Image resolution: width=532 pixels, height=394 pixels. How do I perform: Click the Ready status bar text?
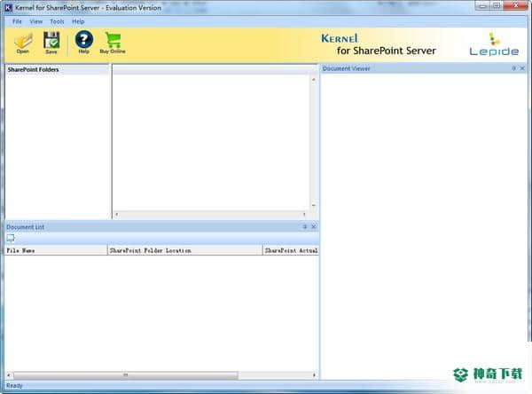click(x=14, y=385)
